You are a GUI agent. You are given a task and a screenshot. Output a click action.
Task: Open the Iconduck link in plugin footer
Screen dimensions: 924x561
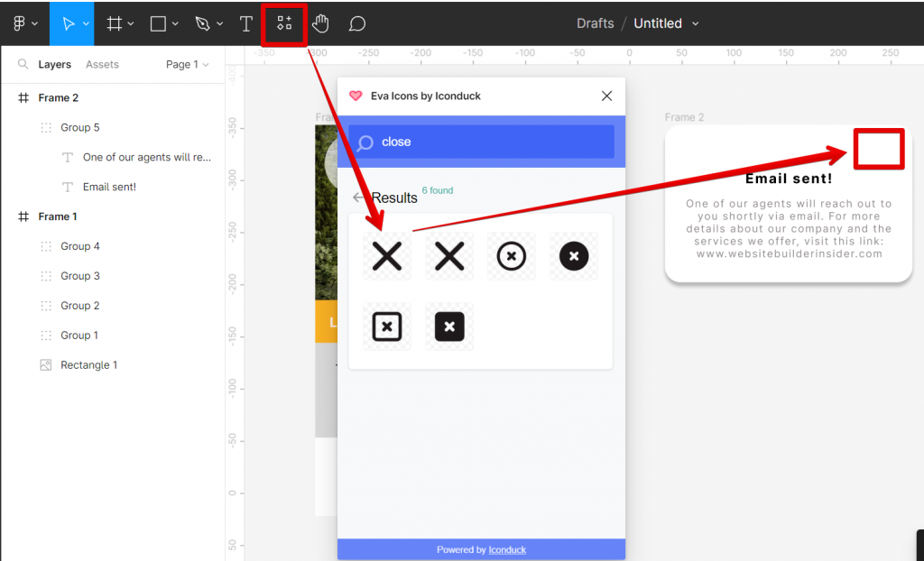coord(505,549)
